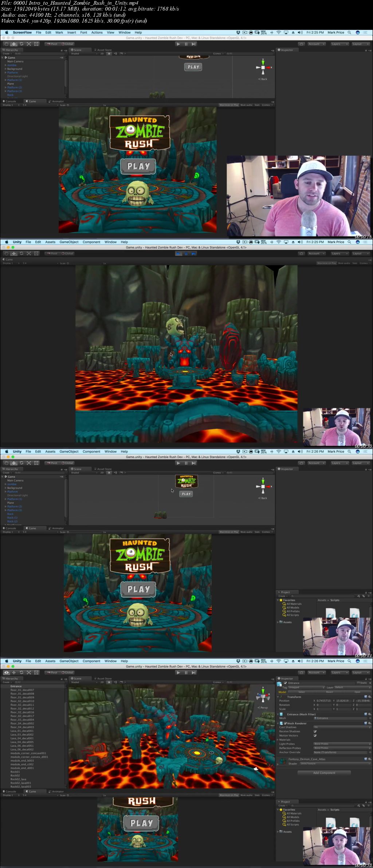The width and height of the screenshot is (373, 868).
Task: Select floor_01_decal007 in the hierarchy
Action: (x=22, y=690)
